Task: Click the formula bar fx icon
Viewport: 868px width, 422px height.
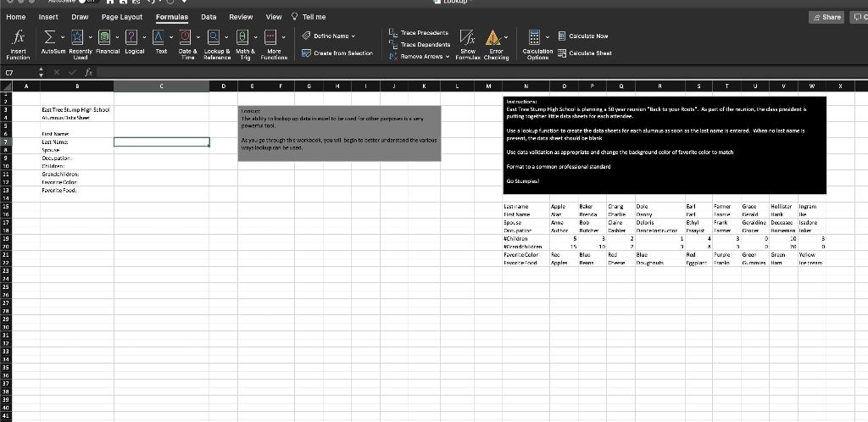Action: click(88, 73)
